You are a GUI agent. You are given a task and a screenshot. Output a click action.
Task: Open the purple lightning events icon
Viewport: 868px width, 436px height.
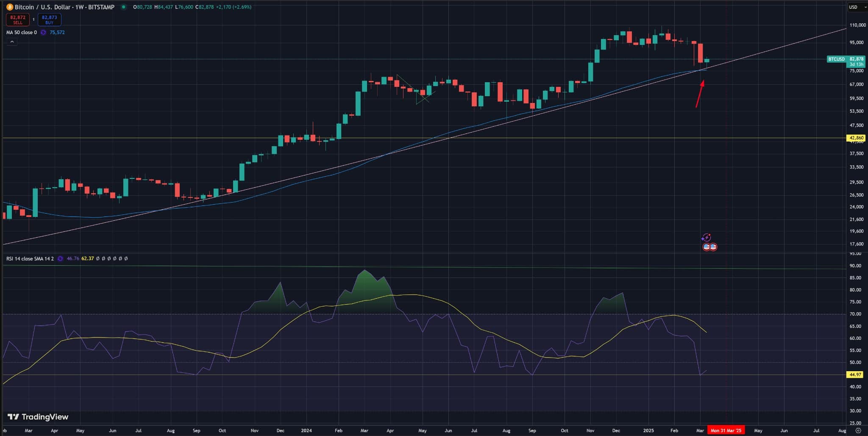(x=706, y=238)
